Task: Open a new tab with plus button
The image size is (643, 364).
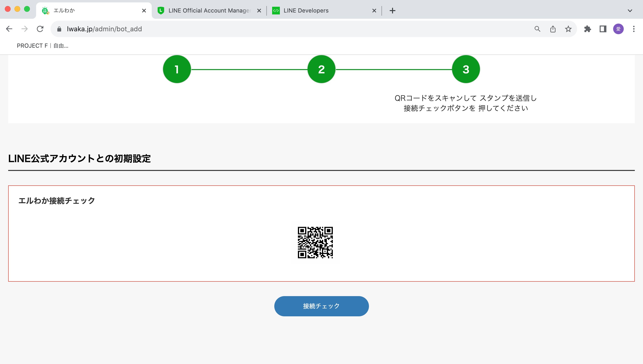Action: point(392,11)
